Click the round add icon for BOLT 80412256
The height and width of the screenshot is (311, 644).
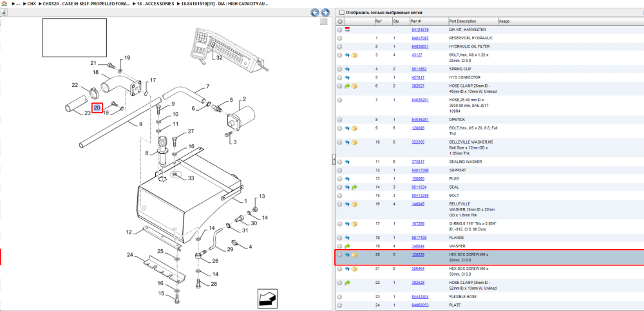coord(339,196)
